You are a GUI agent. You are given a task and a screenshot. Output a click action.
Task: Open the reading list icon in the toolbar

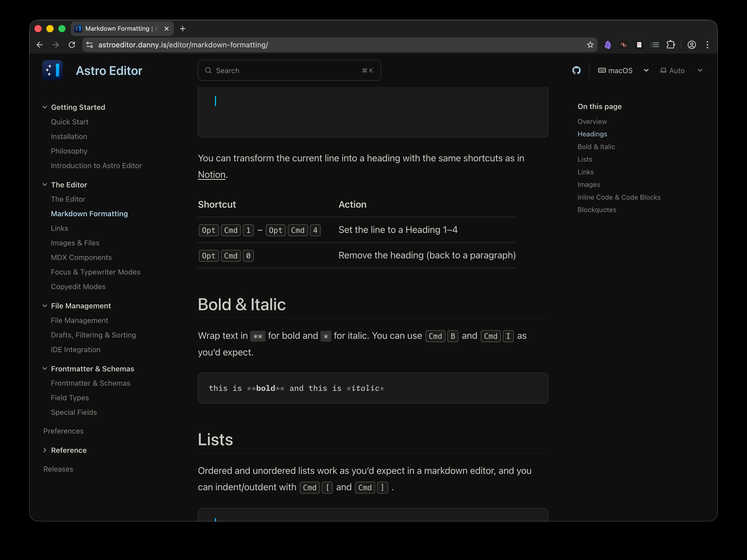click(x=655, y=44)
